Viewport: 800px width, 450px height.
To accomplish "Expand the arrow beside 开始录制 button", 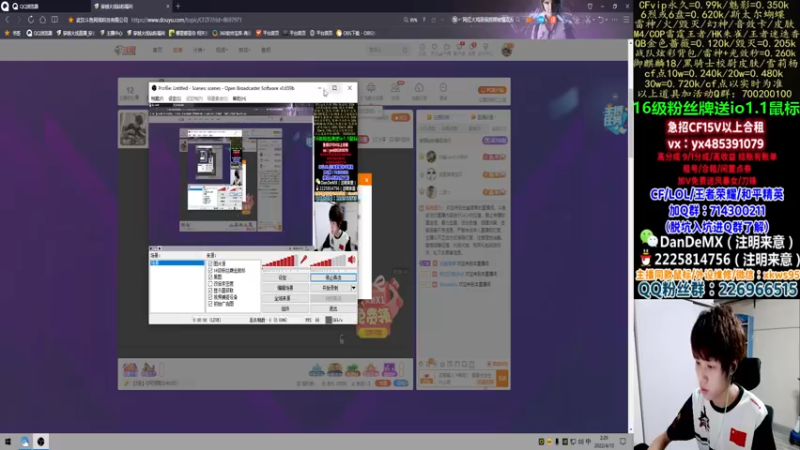I will pyautogui.click(x=353, y=288).
